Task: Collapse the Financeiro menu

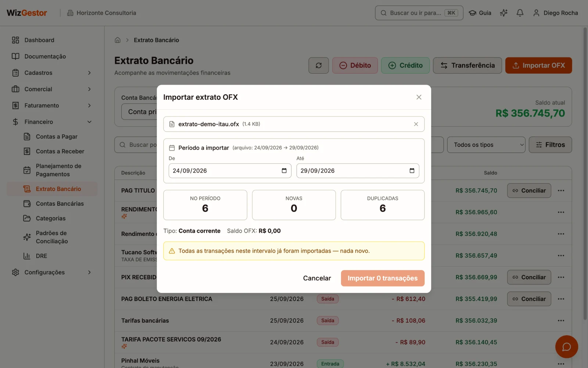Action: tap(52, 122)
